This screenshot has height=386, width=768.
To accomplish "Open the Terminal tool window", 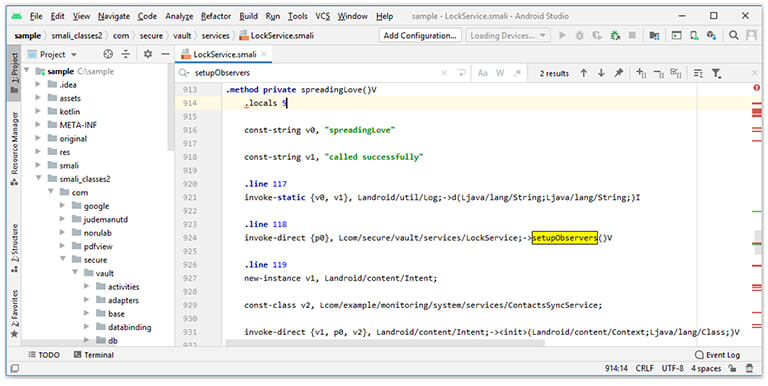I will (x=94, y=355).
